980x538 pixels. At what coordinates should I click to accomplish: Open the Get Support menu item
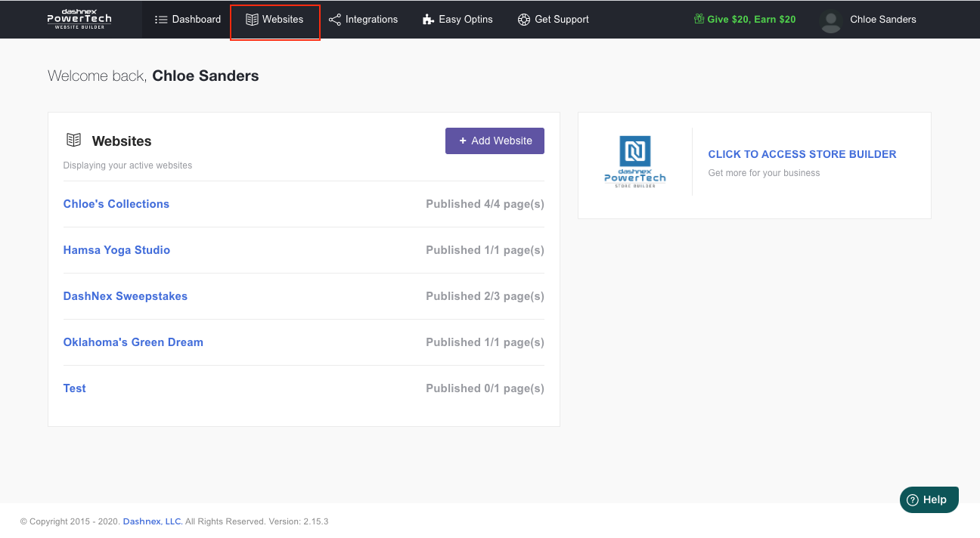tap(554, 20)
